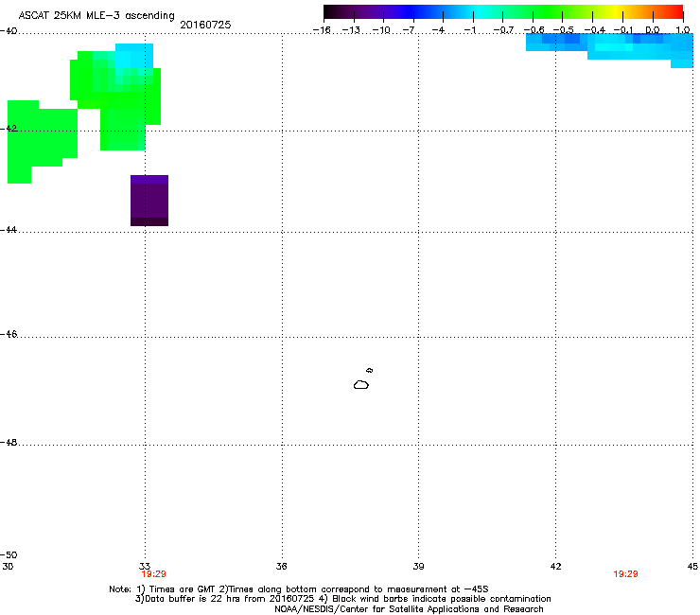Click the cyan data patch near longitude 33

coord(134,56)
